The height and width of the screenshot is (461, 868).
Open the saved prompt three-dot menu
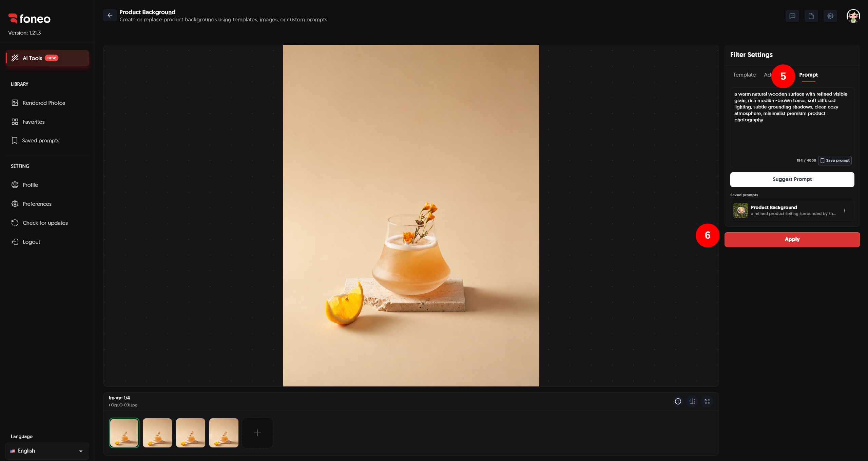[845, 211]
